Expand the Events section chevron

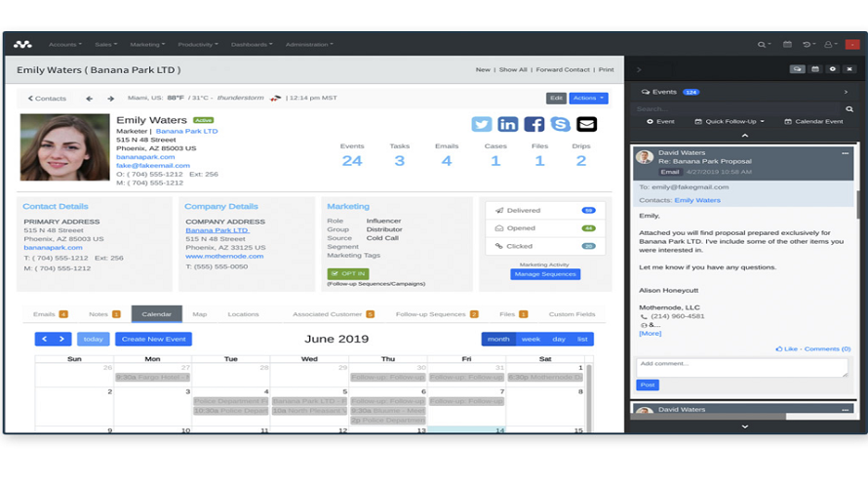[846, 92]
